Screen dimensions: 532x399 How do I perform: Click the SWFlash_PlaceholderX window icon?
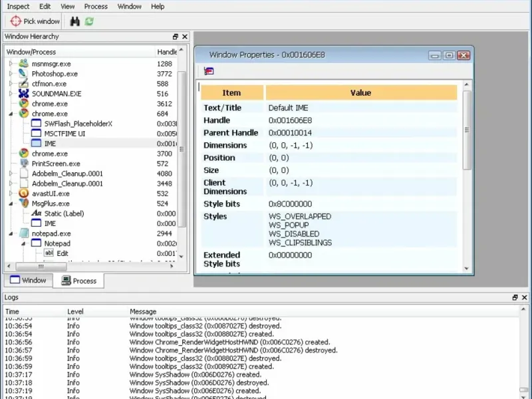(x=36, y=123)
